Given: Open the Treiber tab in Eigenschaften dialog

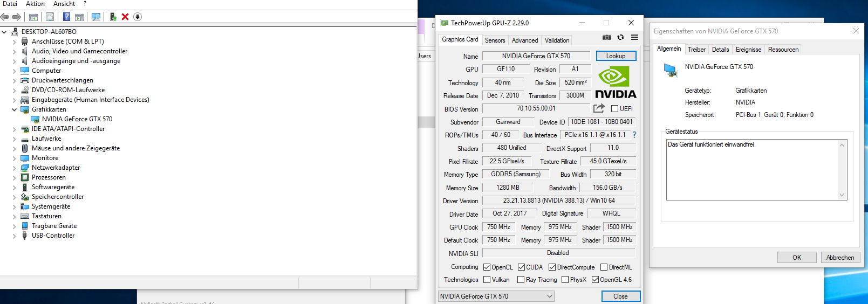Looking at the screenshot, I should pos(696,50).
